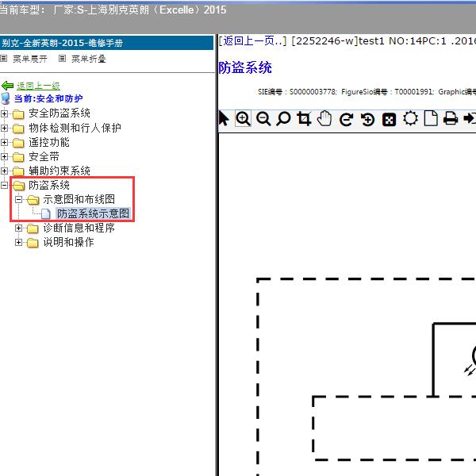The image size is (476, 476).
Task: Expand the 物体检测和行人保护 tree node
Action: coord(4,128)
